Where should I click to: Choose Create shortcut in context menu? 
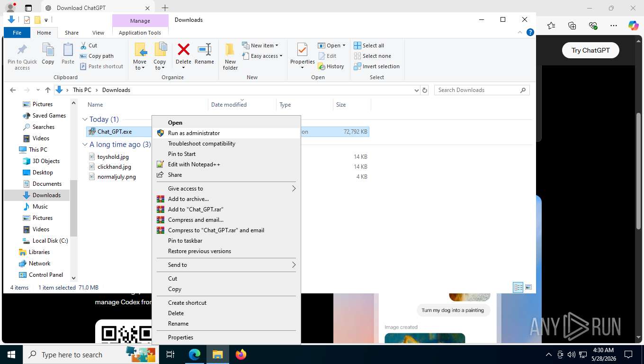226,303
